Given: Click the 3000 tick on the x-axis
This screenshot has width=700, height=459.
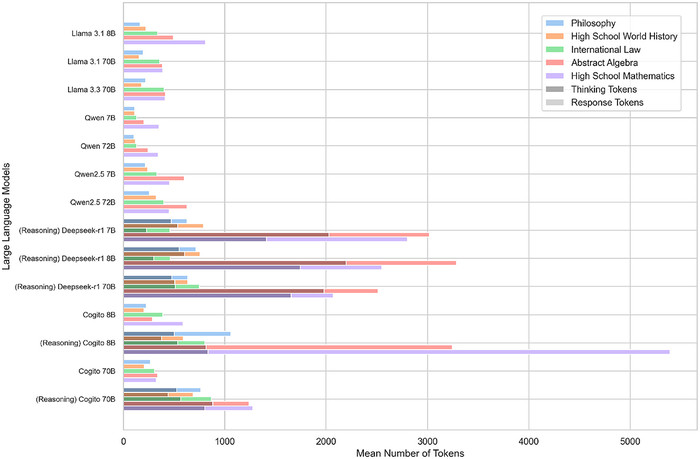Looking at the screenshot, I should [x=427, y=438].
